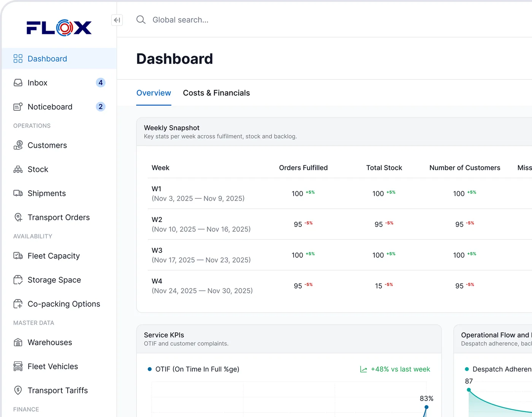
Task: Click the FLOX logo
Action: pos(59,28)
